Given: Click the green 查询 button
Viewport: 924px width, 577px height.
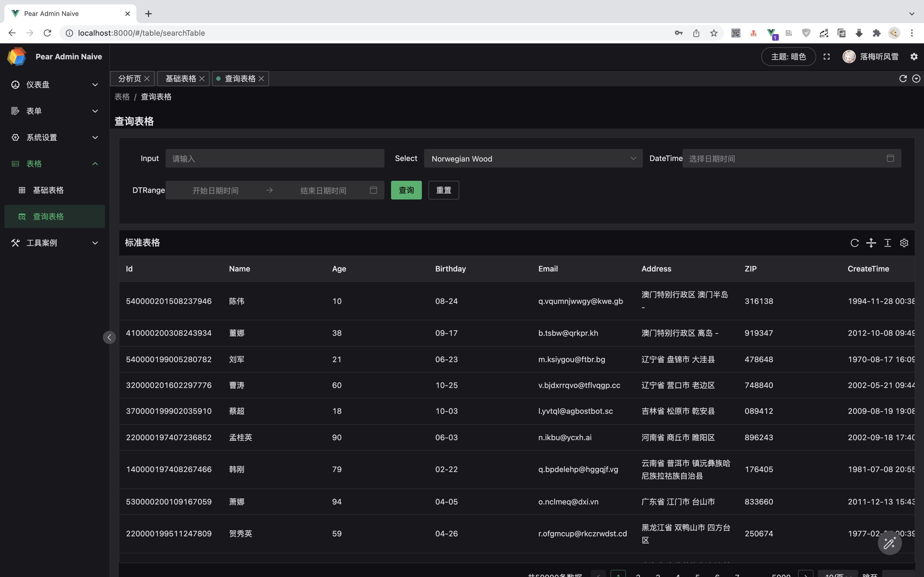Looking at the screenshot, I should (x=406, y=190).
